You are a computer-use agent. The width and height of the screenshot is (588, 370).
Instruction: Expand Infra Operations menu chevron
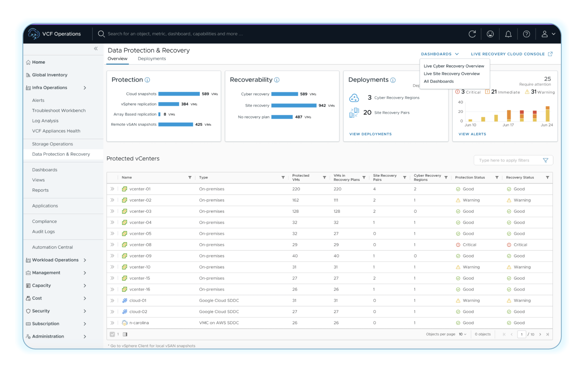coord(85,88)
